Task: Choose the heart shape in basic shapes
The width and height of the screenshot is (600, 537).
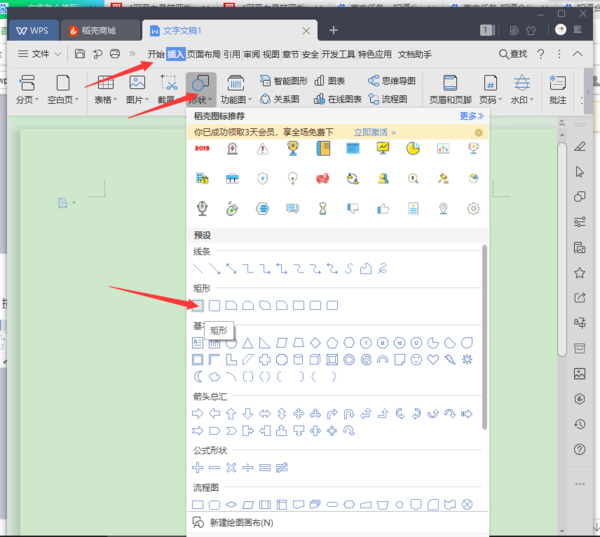Action: [x=433, y=360]
